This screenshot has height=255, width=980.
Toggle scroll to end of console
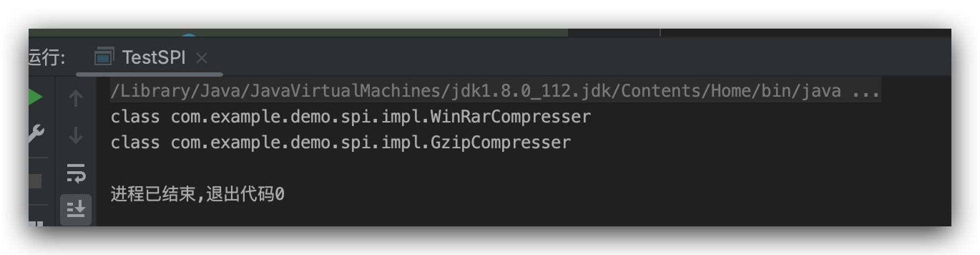click(x=76, y=209)
